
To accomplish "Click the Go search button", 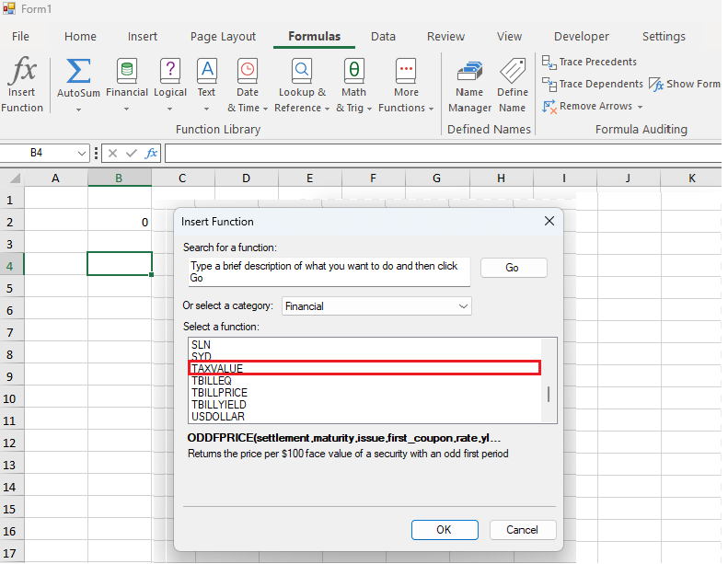I will [x=514, y=268].
